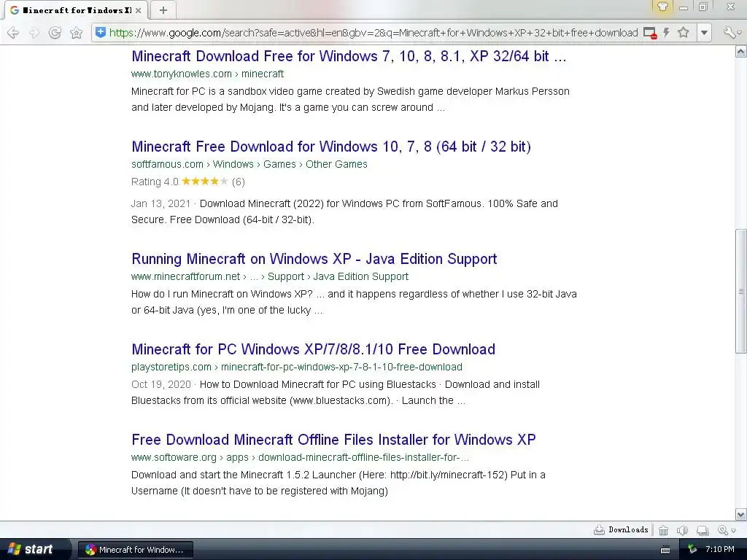This screenshot has height=560, width=747.
Task: Open the Windows Start menu
Action: (34, 549)
